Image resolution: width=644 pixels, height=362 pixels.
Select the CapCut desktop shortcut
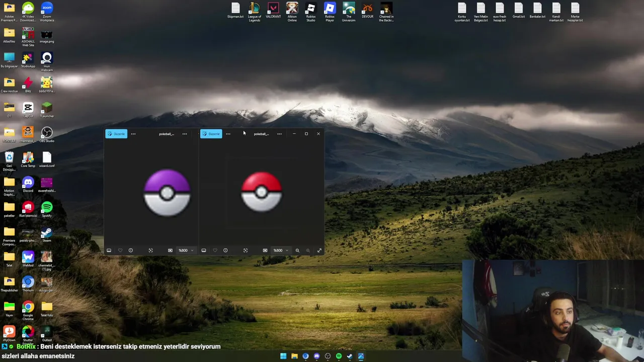(28, 110)
